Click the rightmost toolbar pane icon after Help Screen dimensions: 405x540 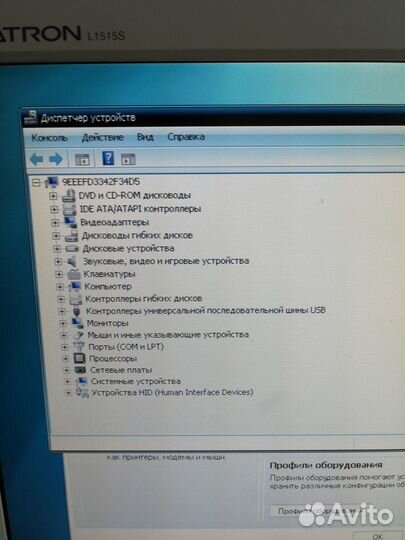click(x=128, y=159)
